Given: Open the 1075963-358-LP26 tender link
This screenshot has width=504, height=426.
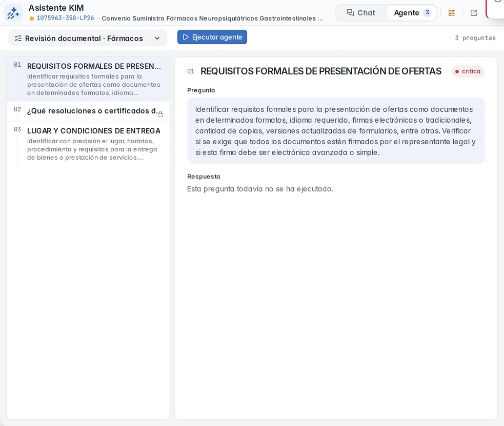Looking at the screenshot, I should pyautogui.click(x=65, y=18).
